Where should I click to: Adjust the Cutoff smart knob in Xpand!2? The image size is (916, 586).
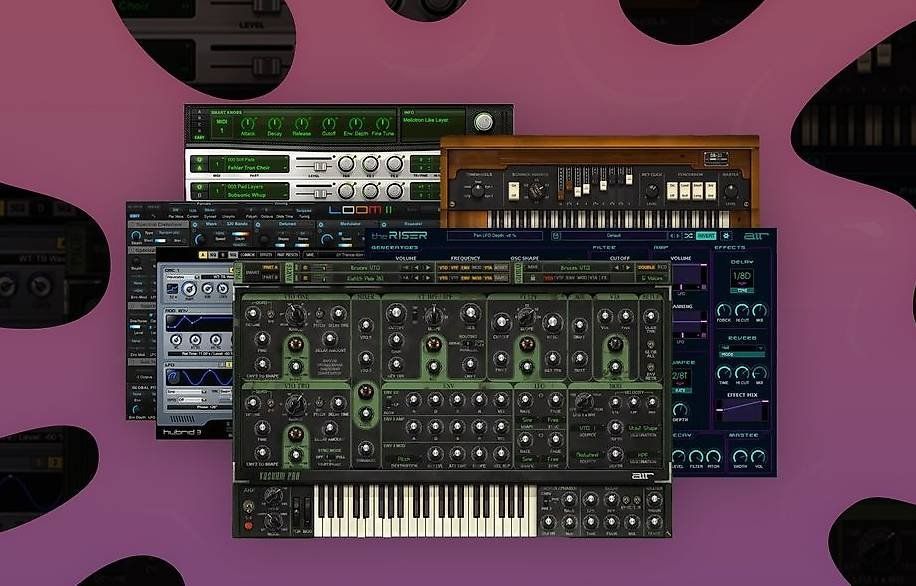point(329,124)
